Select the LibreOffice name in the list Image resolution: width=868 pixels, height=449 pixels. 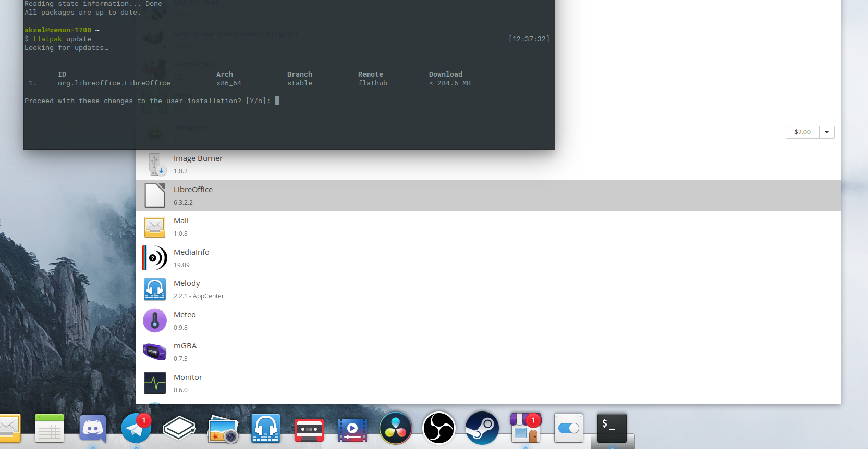pos(193,190)
